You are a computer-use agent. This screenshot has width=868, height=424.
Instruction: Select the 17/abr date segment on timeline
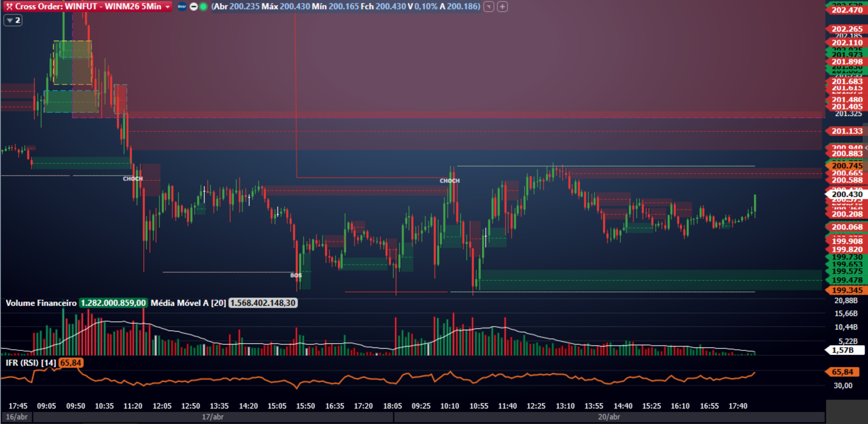point(213,417)
